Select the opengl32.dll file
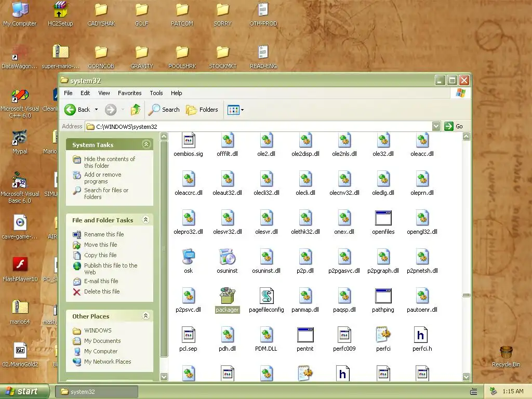This screenshot has height=399, width=532. pos(422,218)
